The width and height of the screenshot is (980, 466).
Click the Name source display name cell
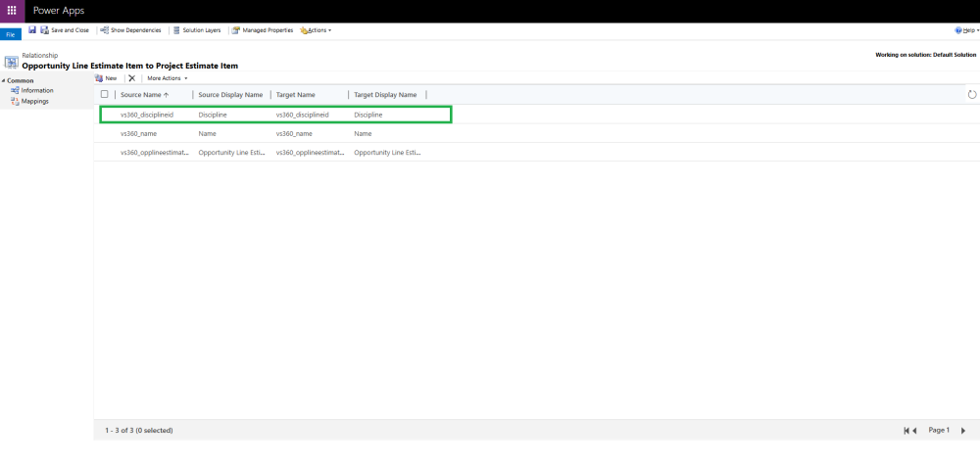click(207, 134)
